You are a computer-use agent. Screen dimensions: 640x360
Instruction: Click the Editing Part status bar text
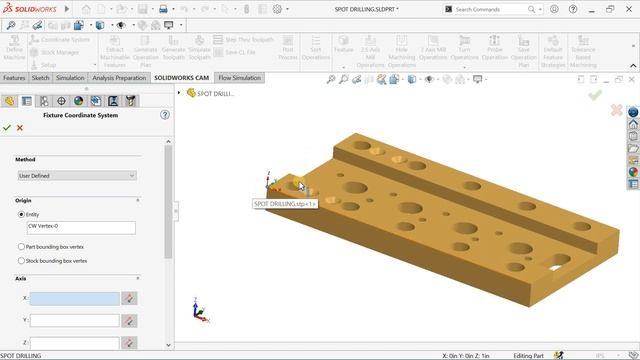(528, 356)
